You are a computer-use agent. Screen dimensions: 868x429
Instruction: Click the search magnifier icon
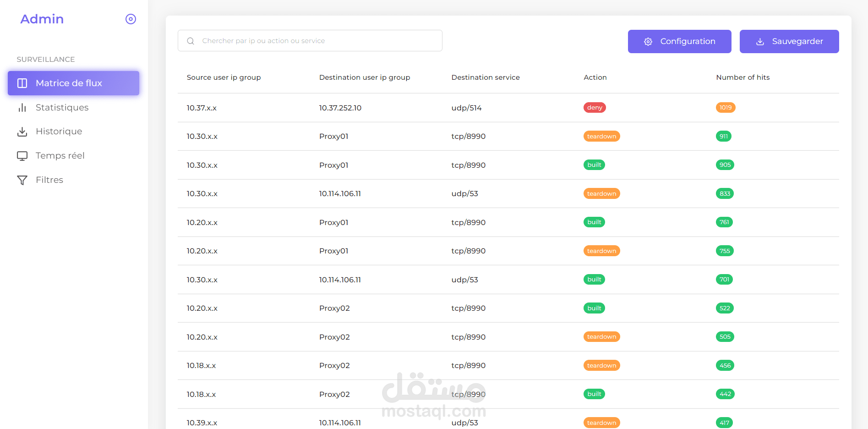(191, 40)
